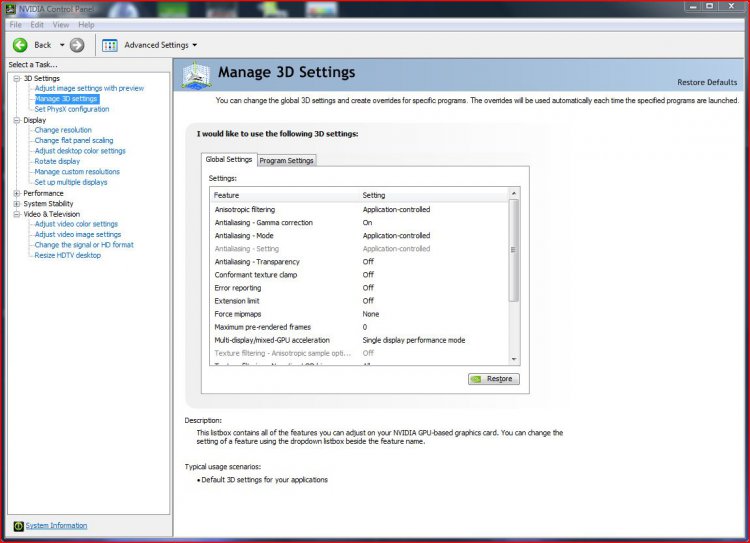Click the Forward arrow icon
This screenshot has height=543, width=750.
[x=77, y=45]
